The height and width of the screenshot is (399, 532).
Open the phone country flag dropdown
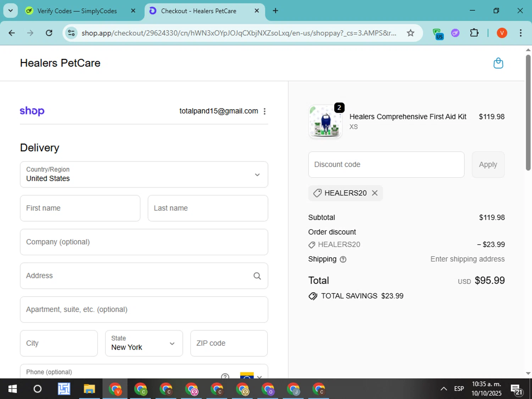pos(251,375)
